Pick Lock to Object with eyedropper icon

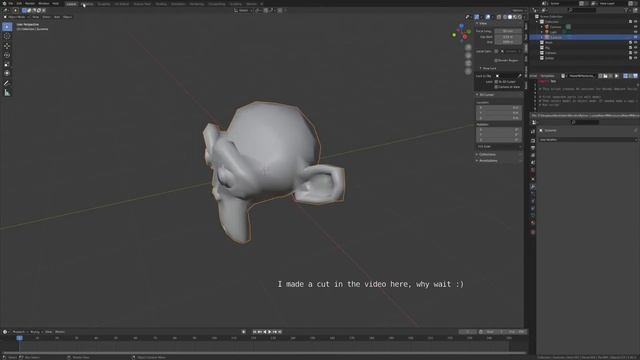[x=520, y=76]
